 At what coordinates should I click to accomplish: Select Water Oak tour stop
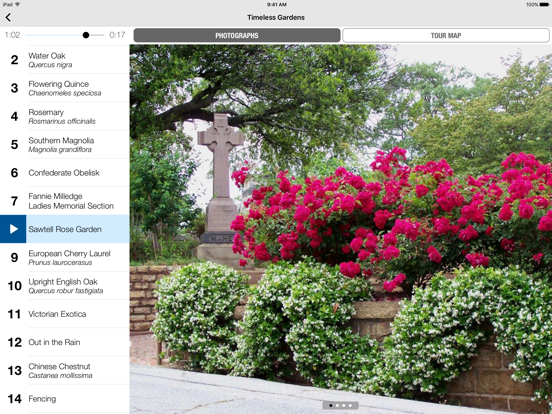click(x=65, y=60)
